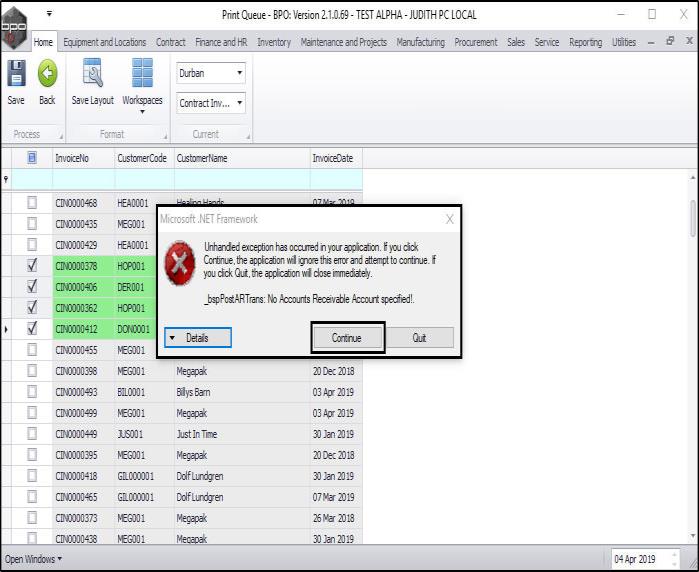Click the Save floppy disk icon
Image resolution: width=699 pixels, height=572 pixels.
coord(16,73)
